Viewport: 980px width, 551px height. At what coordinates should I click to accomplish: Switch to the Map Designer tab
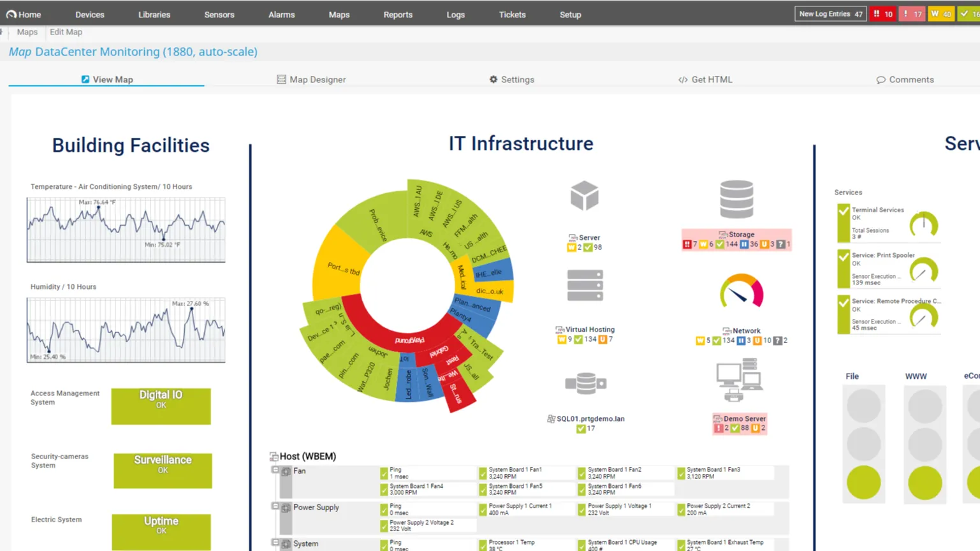pos(311,80)
